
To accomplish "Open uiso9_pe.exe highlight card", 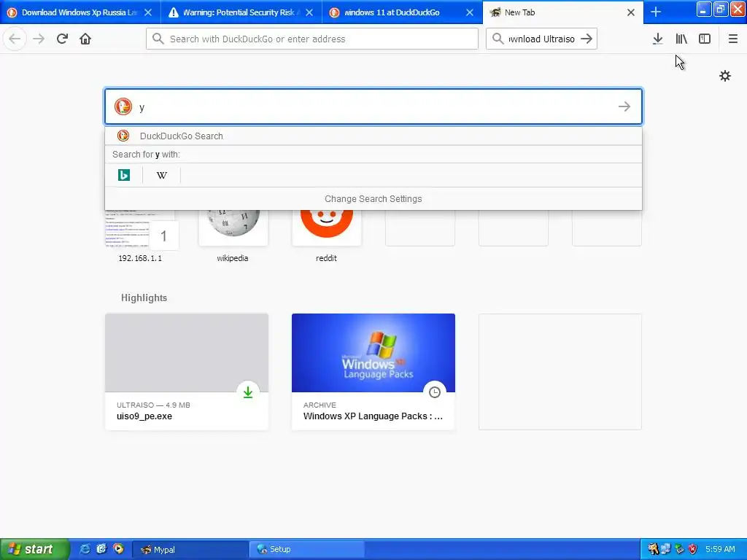I will pos(187,372).
